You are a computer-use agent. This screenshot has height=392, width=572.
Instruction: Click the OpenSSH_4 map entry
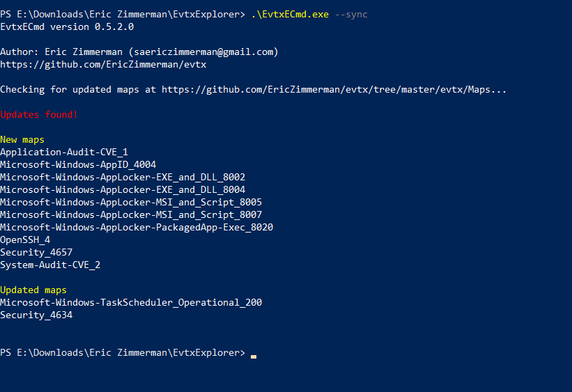[x=25, y=240]
